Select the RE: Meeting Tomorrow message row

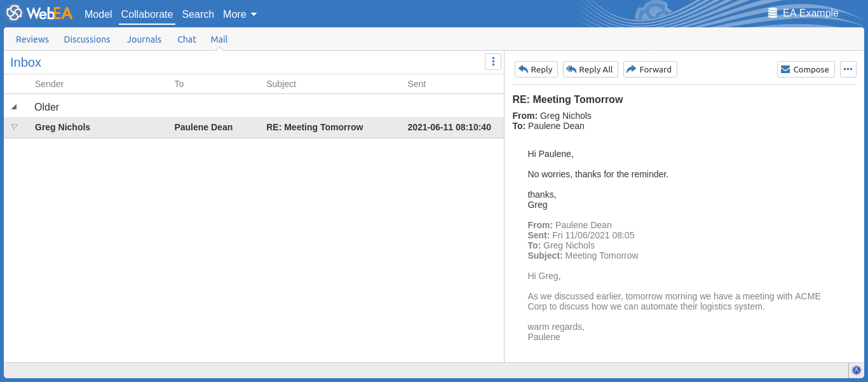(315, 127)
